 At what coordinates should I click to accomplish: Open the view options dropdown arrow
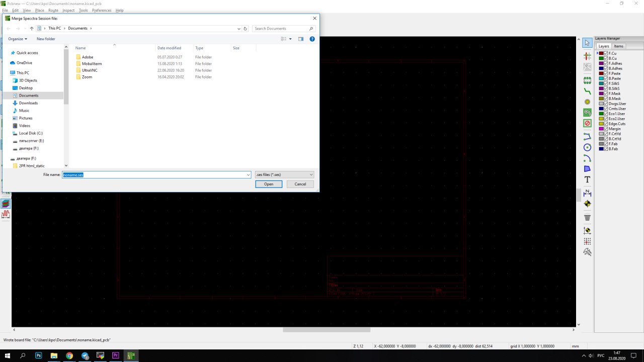pos(290,39)
